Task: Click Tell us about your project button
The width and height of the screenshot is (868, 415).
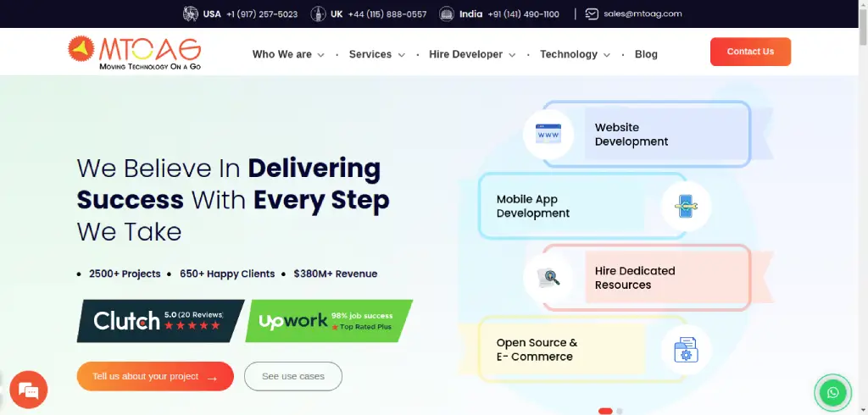Action: tap(155, 376)
